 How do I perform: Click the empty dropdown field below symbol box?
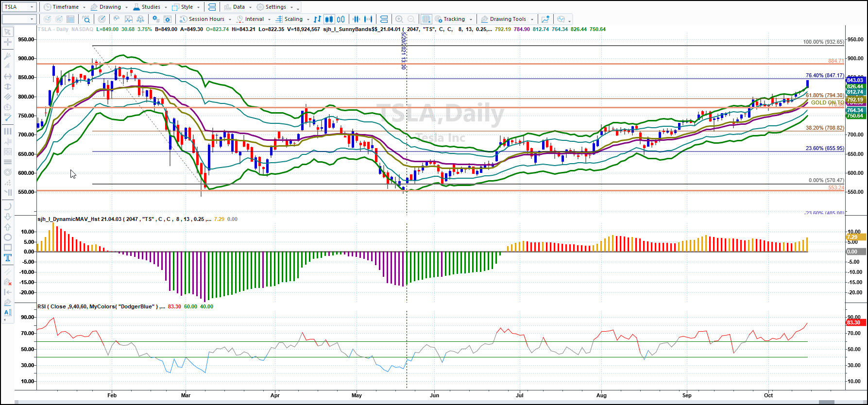pos(19,19)
